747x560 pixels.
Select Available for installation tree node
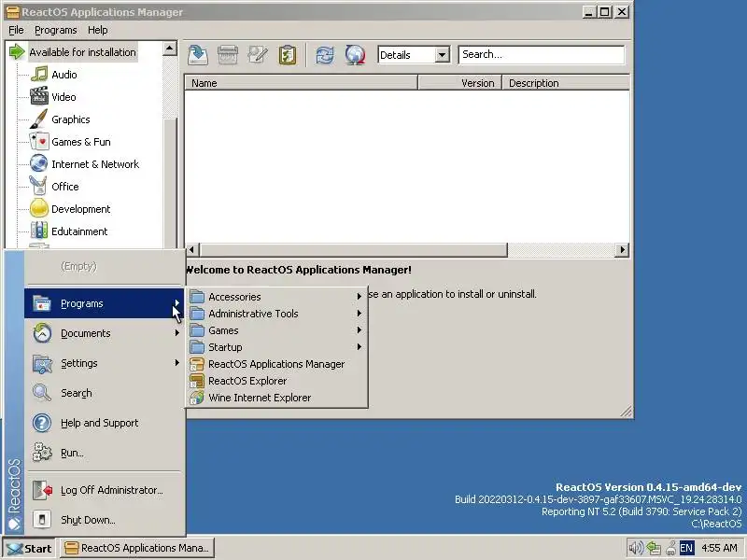(x=82, y=52)
